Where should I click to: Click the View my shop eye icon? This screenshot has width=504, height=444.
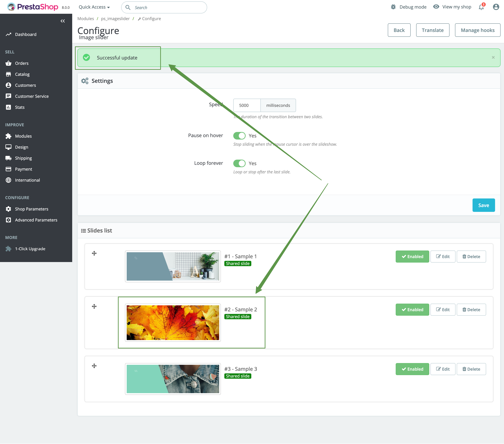[x=436, y=7]
